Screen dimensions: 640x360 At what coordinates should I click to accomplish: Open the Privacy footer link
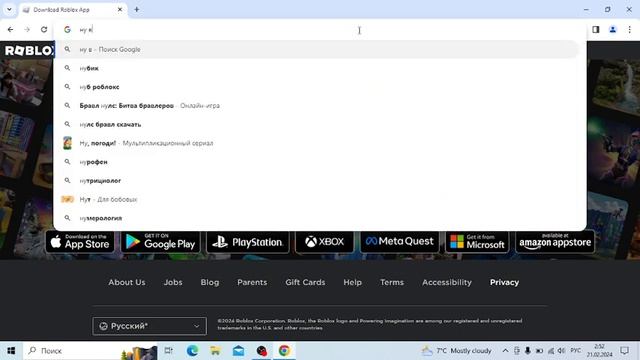(504, 282)
